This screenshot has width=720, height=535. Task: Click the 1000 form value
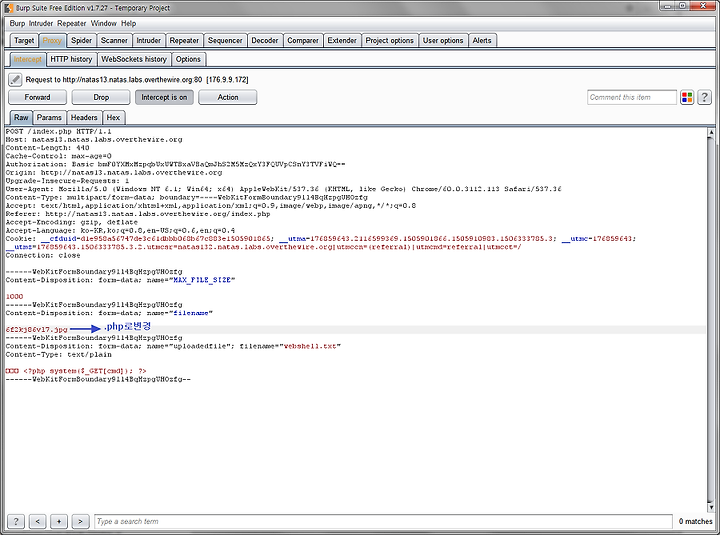14,297
